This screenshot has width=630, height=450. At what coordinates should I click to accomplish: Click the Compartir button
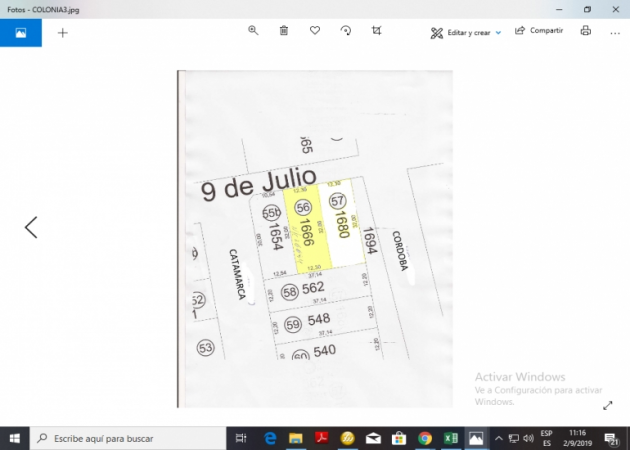539,31
